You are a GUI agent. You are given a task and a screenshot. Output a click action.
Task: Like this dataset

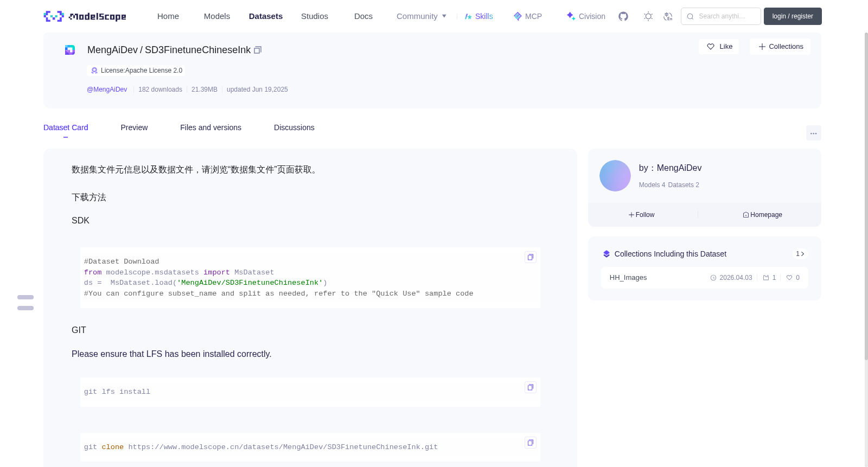tap(719, 47)
